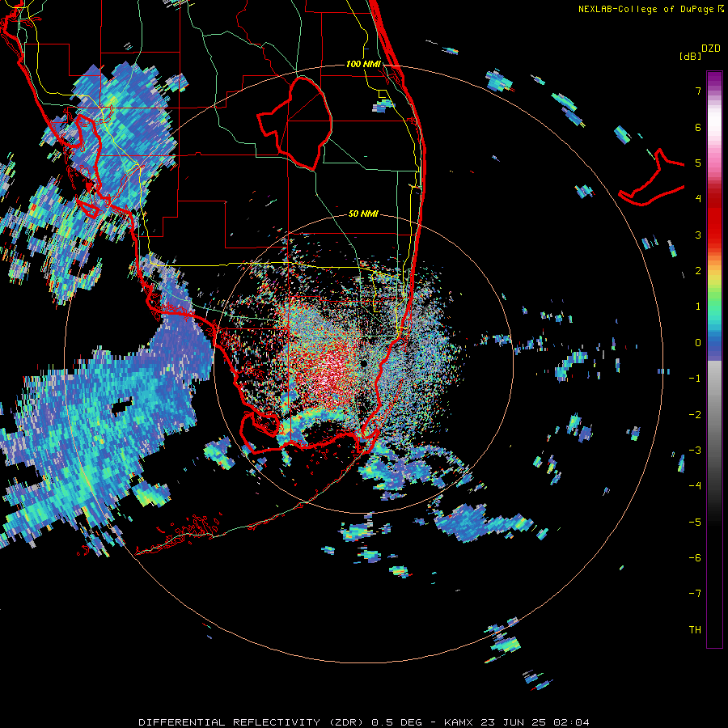Click the 0 value on the color scale

[698, 343]
